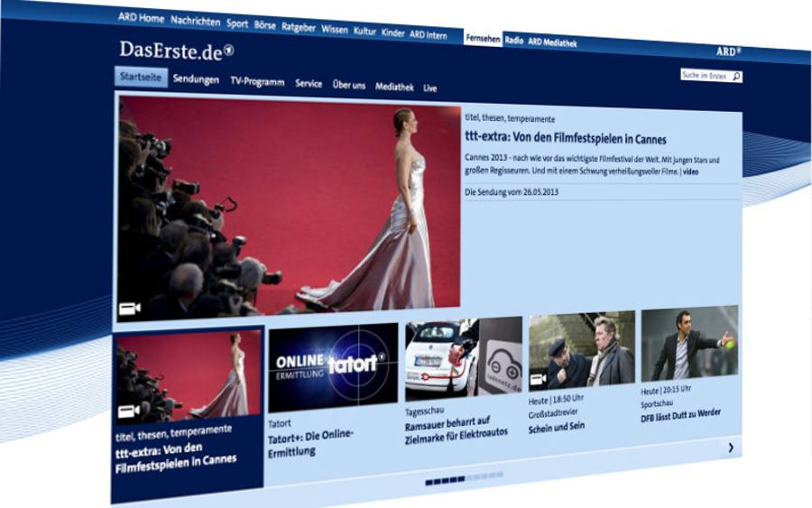This screenshot has width=812, height=508.
Task: Open Tatort Online Ermittlung thumbnail
Action: [x=333, y=366]
